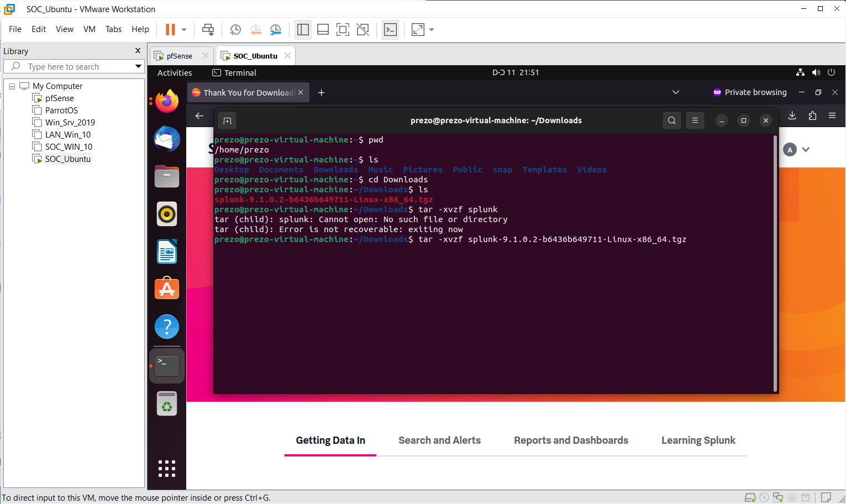Viewport: 846px width, 504px height.
Task: Open the Firefox list all tabs chevron
Action: pyautogui.click(x=675, y=92)
